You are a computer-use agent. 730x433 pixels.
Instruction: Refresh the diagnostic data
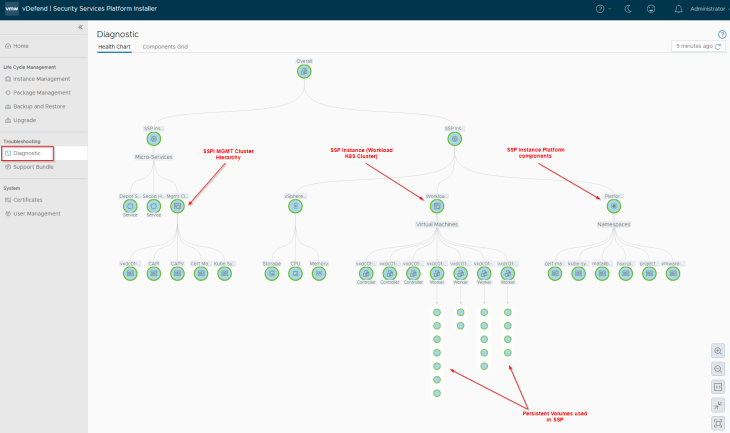(719, 46)
